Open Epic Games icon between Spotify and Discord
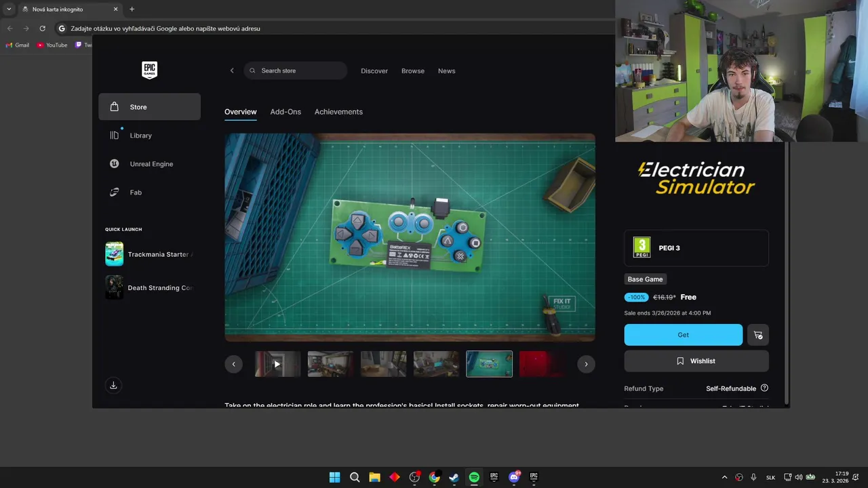The width and height of the screenshot is (868, 488). point(494,477)
